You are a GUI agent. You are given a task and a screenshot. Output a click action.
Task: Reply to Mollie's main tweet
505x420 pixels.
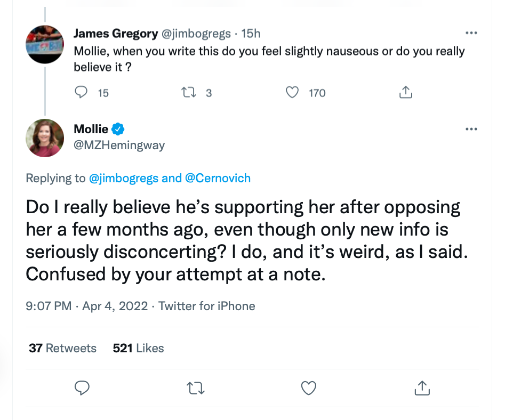(x=81, y=388)
